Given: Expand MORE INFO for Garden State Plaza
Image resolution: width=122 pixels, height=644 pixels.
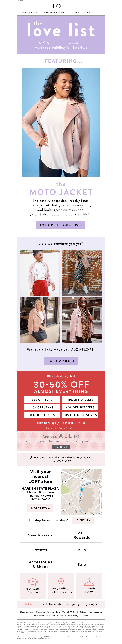Looking at the screenshot, I should [40, 508].
